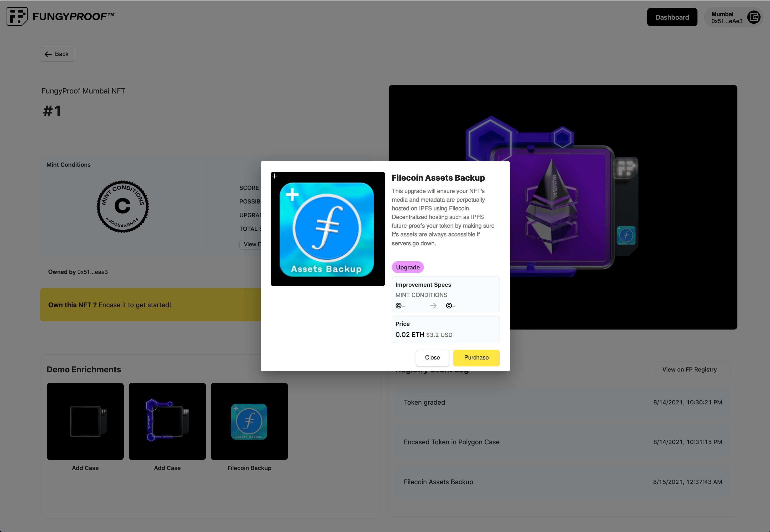Image resolution: width=770 pixels, height=532 pixels.
Task: Click the Filecoin Assets Backup dialog title
Action: (x=438, y=178)
